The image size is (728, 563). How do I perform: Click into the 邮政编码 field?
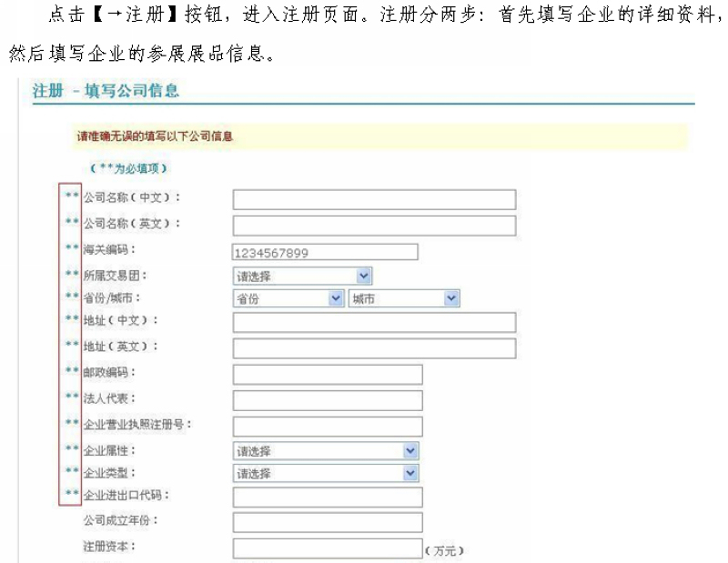tap(328, 375)
